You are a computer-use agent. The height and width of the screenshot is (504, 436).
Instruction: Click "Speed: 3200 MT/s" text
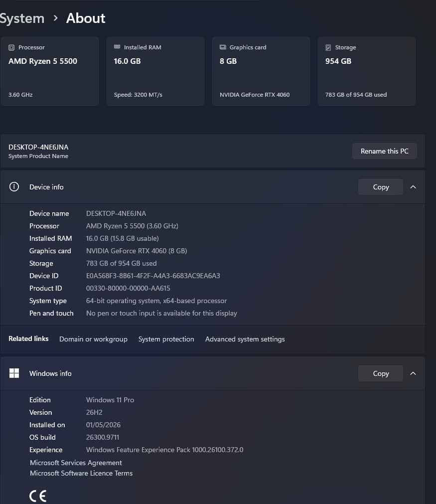(138, 95)
